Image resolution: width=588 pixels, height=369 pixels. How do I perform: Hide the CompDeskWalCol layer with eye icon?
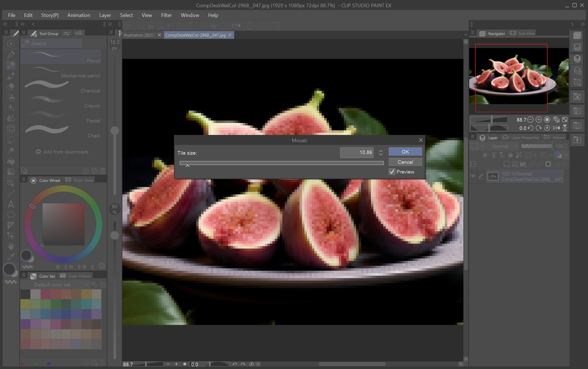[x=473, y=176]
